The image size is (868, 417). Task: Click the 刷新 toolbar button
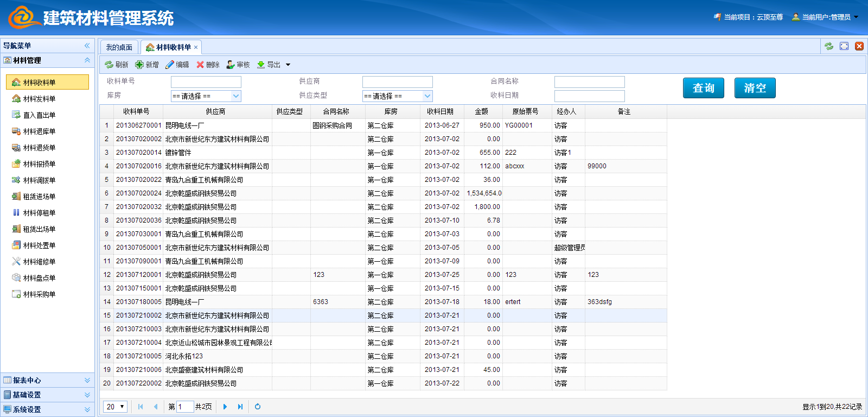click(117, 65)
